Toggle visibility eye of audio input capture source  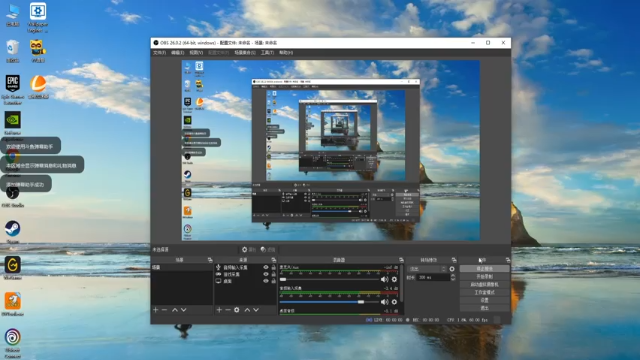coord(266,267)
